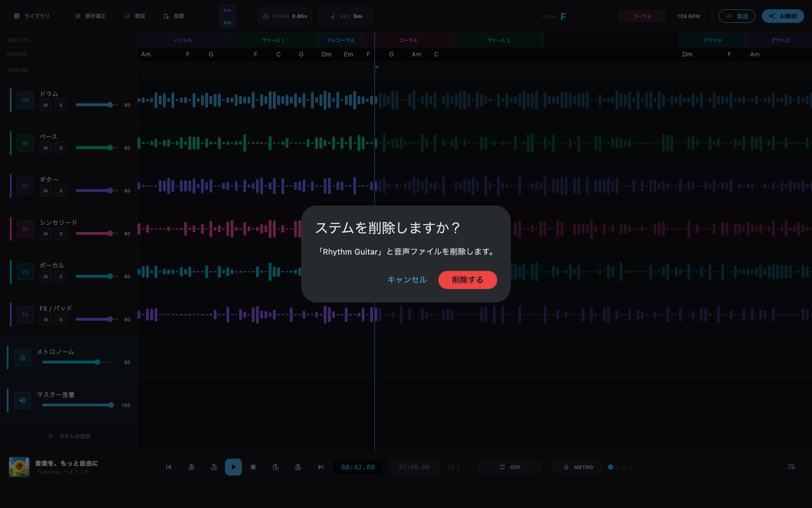Click the SY synth lead stem icon
812x508 pixels.
25,229
